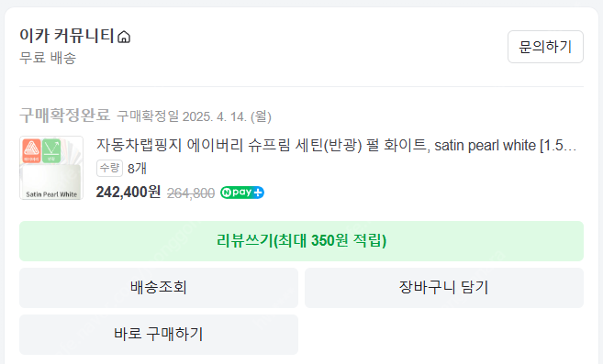Click the green badge icon on thumbnail
The width and height of the screenshot is (603, 364).
point(51,150)
